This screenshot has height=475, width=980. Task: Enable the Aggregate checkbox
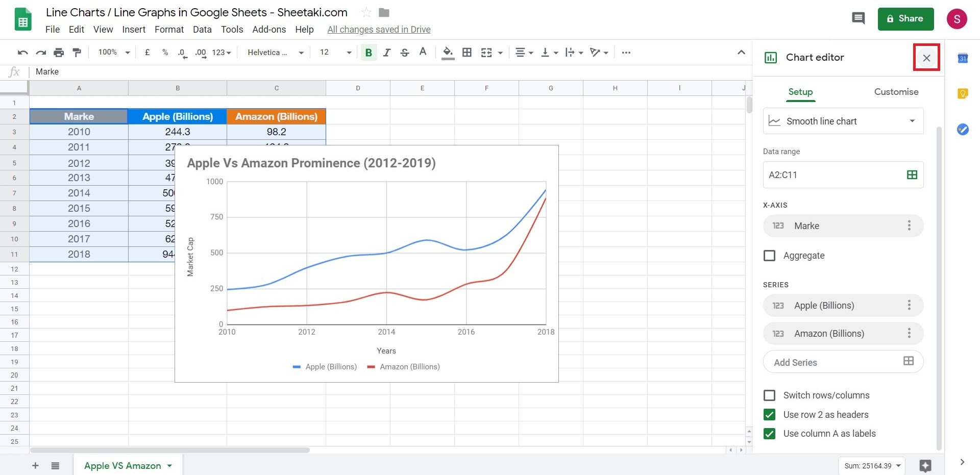click(x=769, y=256)
